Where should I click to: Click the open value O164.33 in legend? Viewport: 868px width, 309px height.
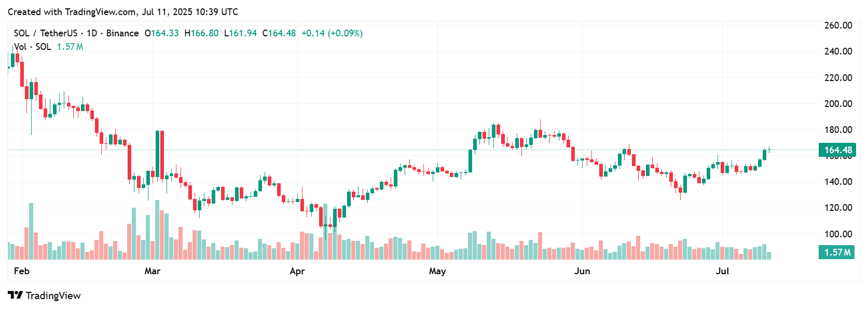(161, 33)
